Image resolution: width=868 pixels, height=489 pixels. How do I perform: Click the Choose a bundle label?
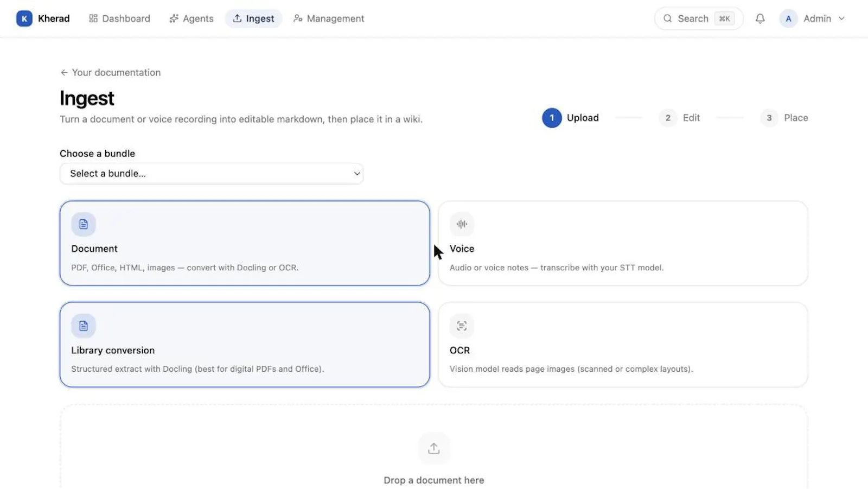(97, 154)
